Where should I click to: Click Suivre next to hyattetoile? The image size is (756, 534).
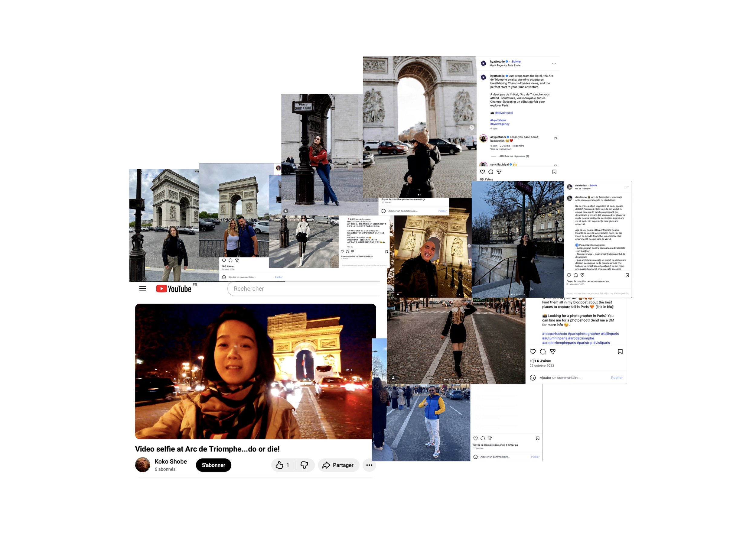coord(516,62)
